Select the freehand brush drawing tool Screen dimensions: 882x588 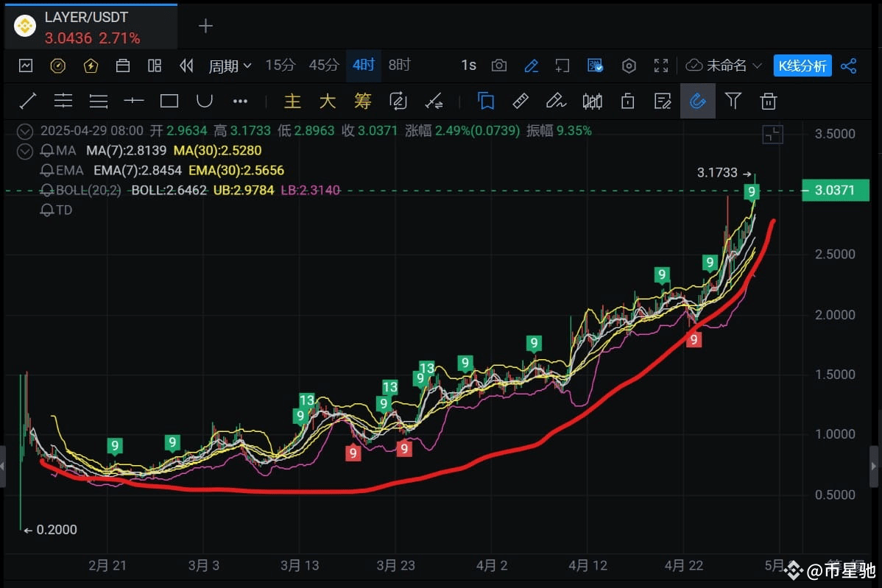coord(556,101)
